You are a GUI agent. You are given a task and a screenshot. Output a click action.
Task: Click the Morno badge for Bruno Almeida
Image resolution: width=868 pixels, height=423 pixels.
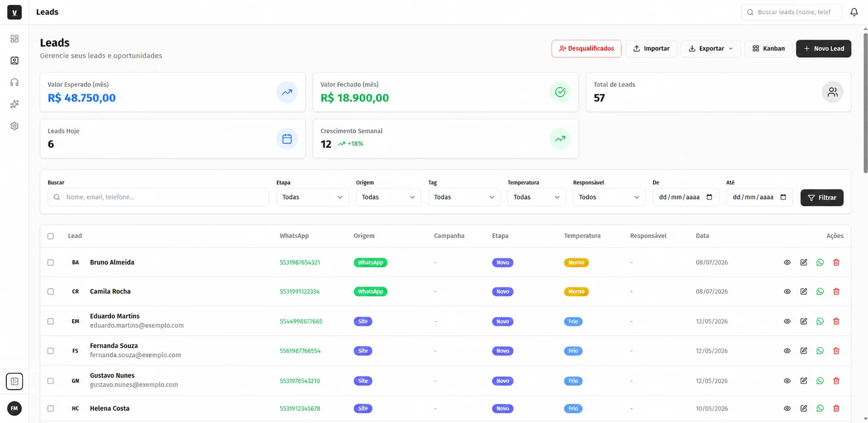pyautogui.click(x=576, y=263)
